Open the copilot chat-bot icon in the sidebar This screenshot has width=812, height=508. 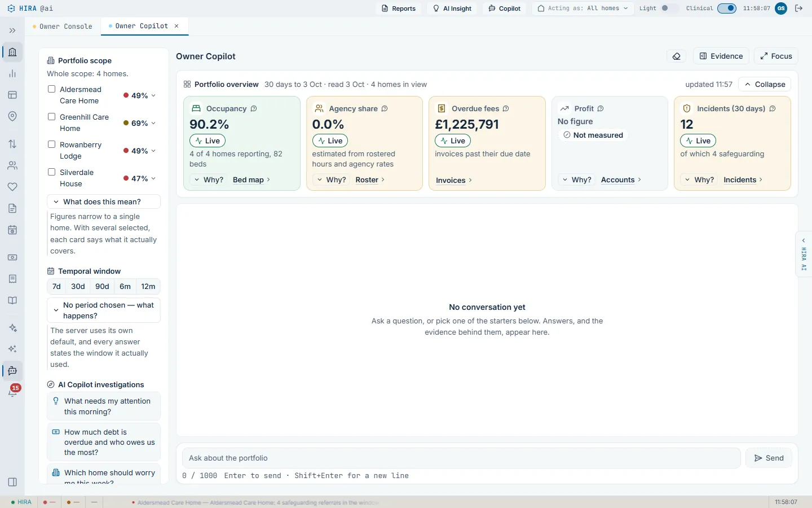(x=12, y=371)
